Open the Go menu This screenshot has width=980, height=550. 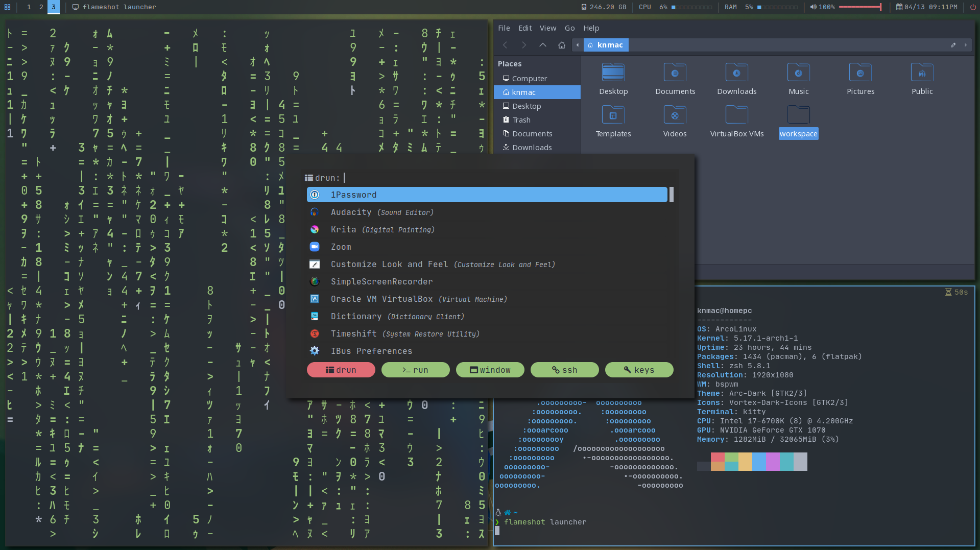[569, 28]
